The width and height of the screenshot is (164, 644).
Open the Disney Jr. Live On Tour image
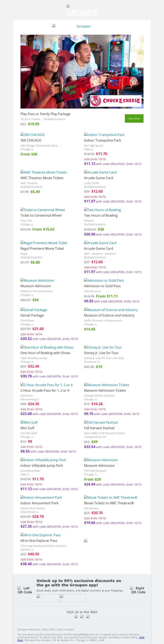(x=103, y=347)
